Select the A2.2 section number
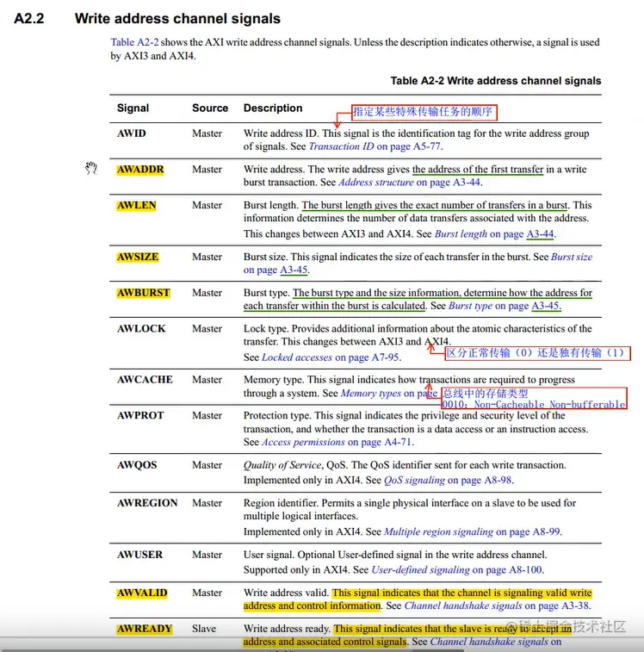This screenshot has height=652, width=644. pyautogui.click(x=28, y=19)
